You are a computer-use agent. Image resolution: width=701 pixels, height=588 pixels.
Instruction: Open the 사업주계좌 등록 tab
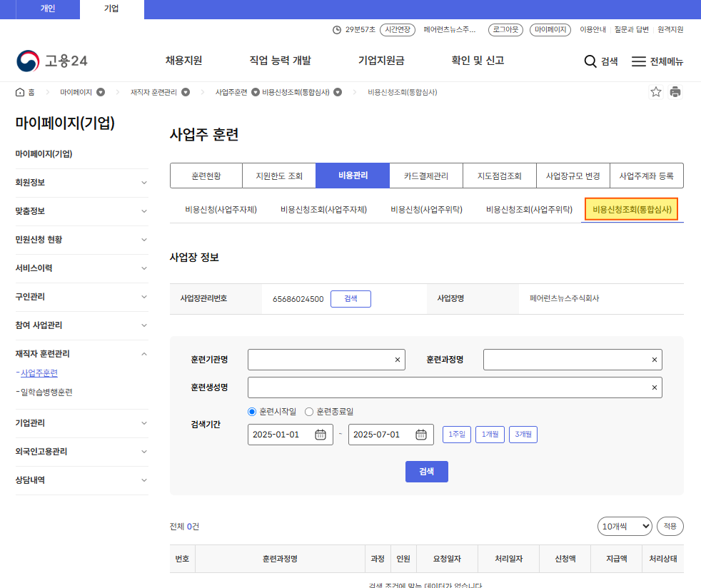point(647,176)
